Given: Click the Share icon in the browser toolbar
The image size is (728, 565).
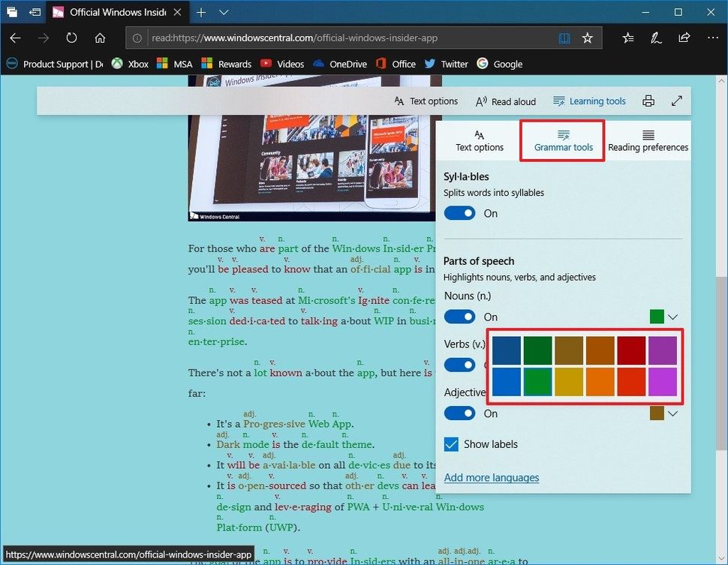Looking at the screenshot, I should tap(684, 38).
